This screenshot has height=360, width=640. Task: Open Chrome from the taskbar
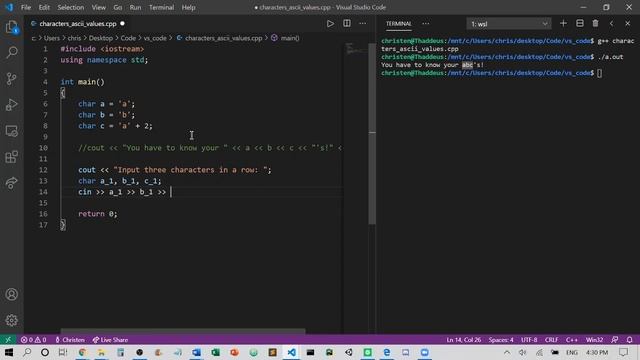[82, 352]
